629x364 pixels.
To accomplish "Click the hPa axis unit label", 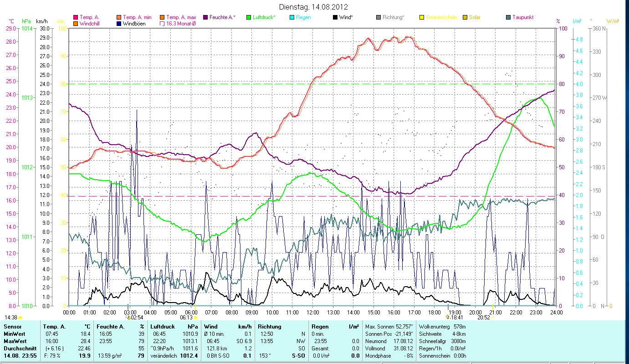I will coord(26,21).
